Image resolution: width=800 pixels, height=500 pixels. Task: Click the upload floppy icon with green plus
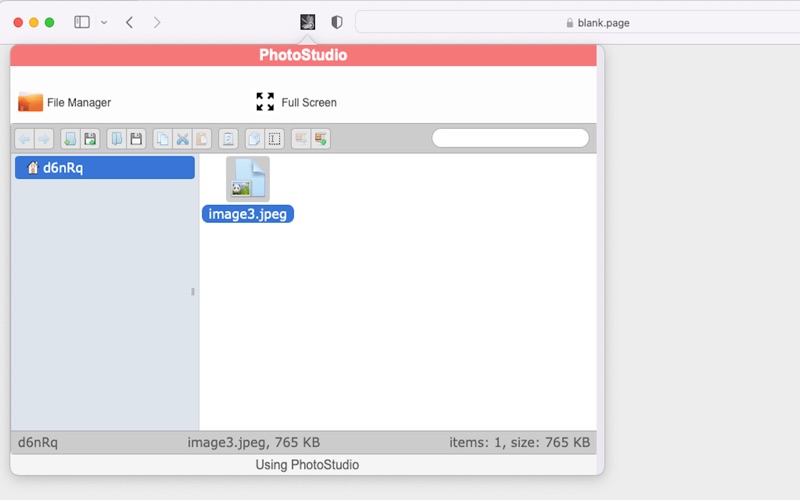coord(90,139)
